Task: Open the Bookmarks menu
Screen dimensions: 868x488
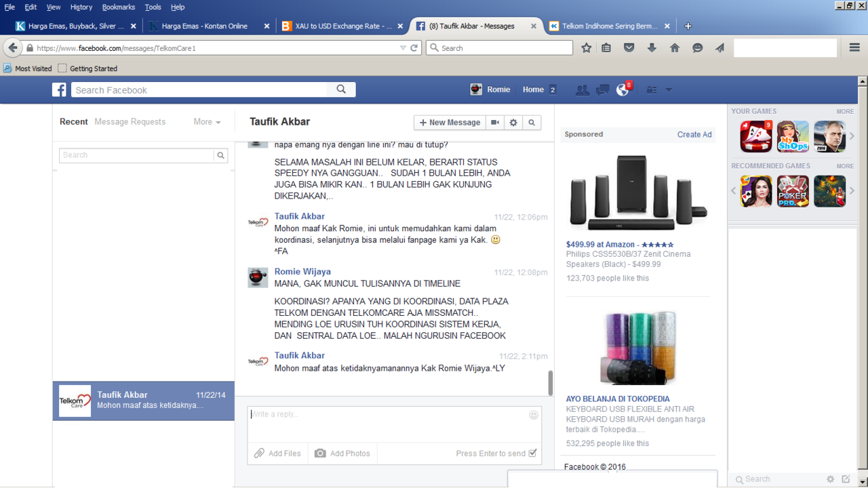Action: click(119, 7)
